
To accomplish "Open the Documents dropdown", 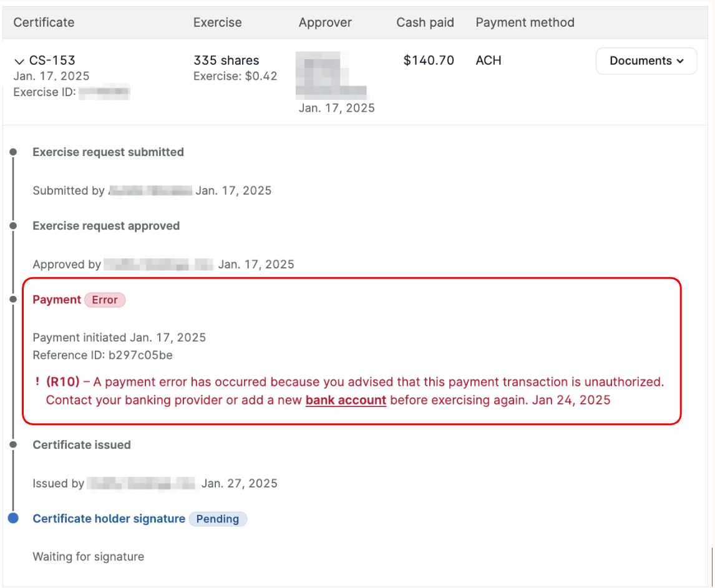I will tap(646, 61).
